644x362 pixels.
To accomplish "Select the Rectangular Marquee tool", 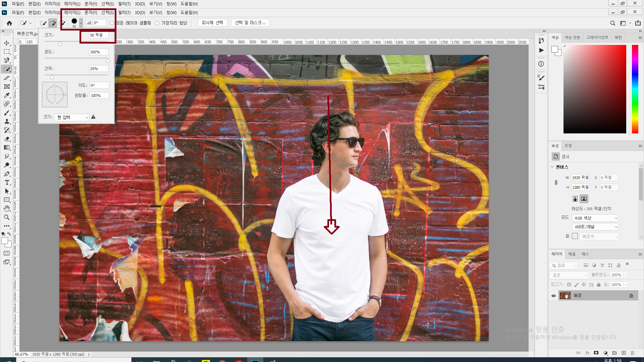I will pyautogui.click(x=7, y=52).
